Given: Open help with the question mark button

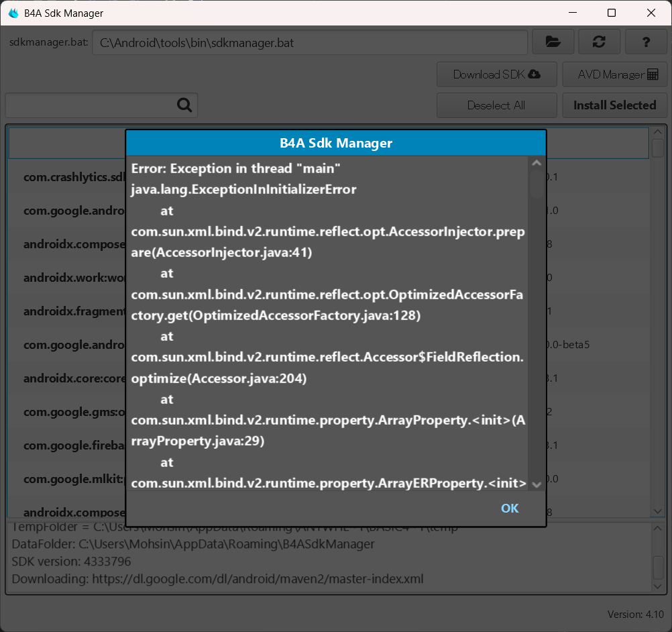Looking at the screenshot, I should pyautogui.click(x=646, y=42).
